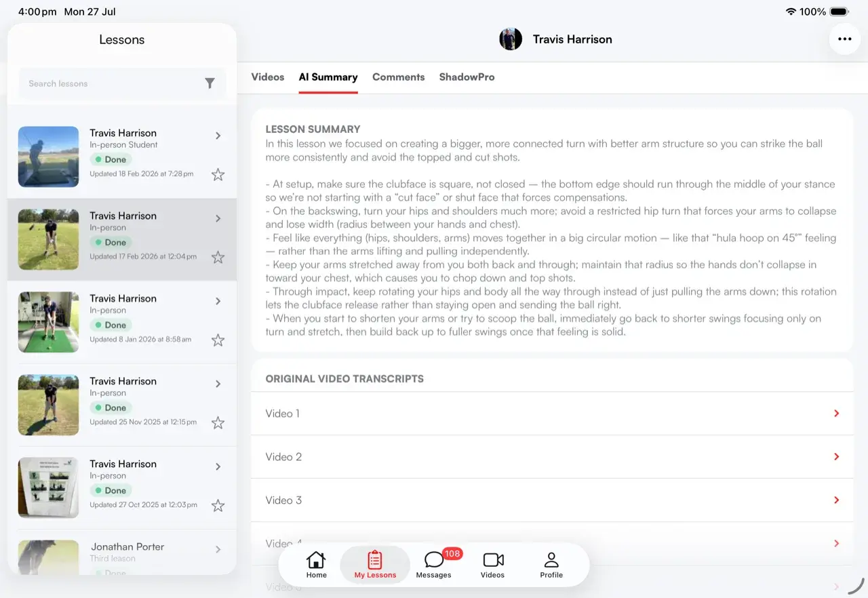Viewport: 868px width, 598px height.
Task: Click the Lessons panel title
Action: (x=122, y=39)
